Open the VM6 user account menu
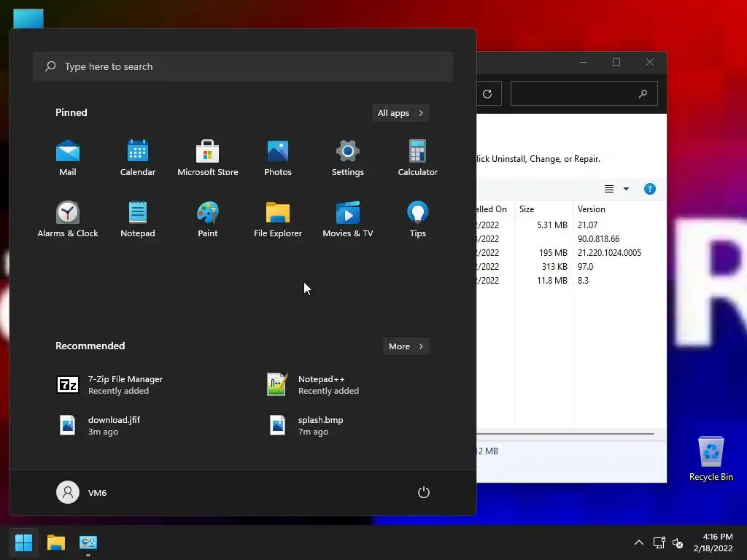 point(82,492)
